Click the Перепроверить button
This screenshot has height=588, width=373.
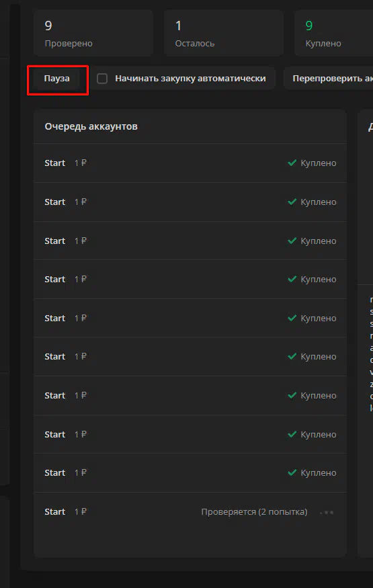pyautogui.click(x=329, y=79)
